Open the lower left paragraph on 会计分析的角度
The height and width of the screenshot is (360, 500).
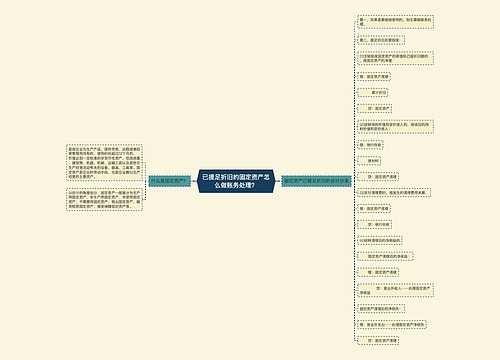click(104, 199)
